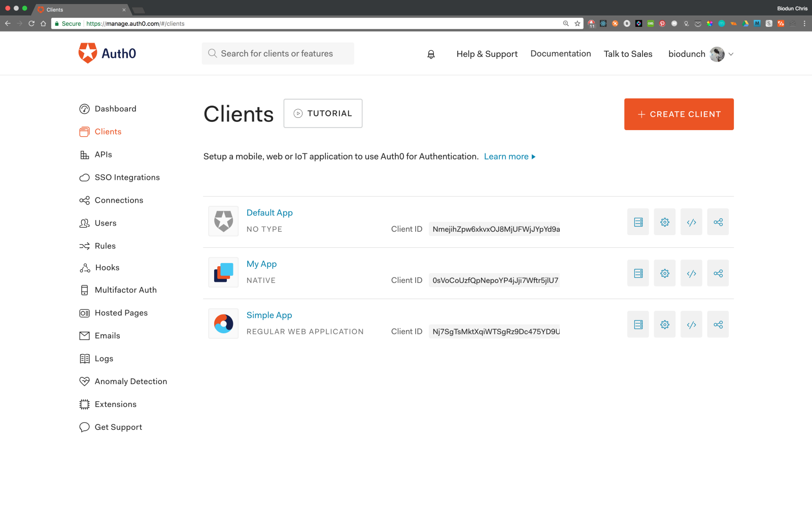The width and height of the screenshot is (812, 508).
Task: Click the Create Client button
Action: pyautogui.click(x=679, y=114)
